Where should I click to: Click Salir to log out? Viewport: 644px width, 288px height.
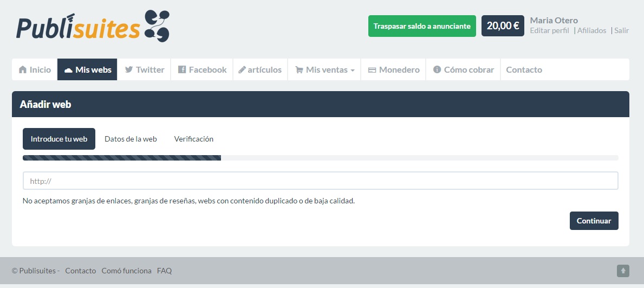(621, 30)
